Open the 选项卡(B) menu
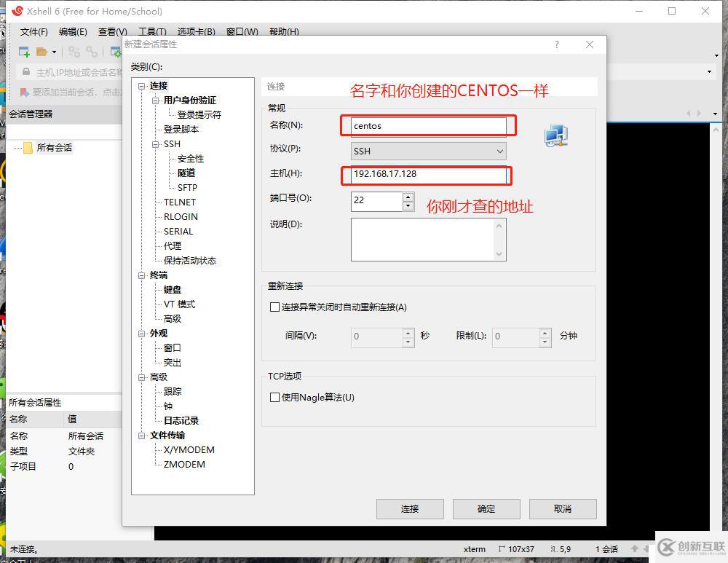Image resolution: width=728 pixels, height=563 pixels. point(196,31)
